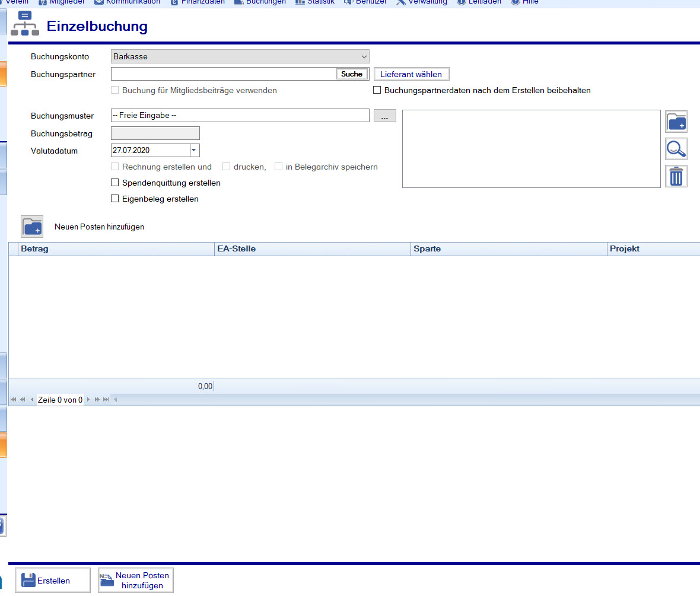This screenshot has height=596, width=700.
Task: Enable Buchungspartnerdaten nach dem Erstellen beibehalten
Action: (x=377, y=90)
